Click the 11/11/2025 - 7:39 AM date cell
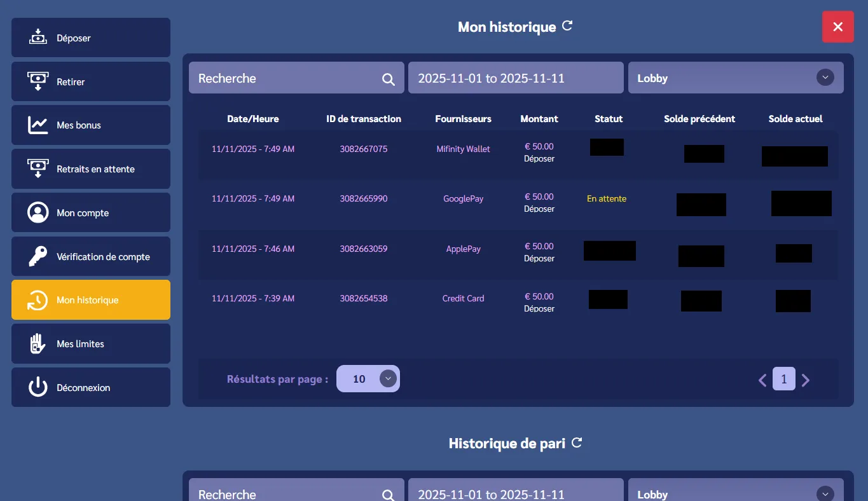868x501 pixels. (253, 298)
